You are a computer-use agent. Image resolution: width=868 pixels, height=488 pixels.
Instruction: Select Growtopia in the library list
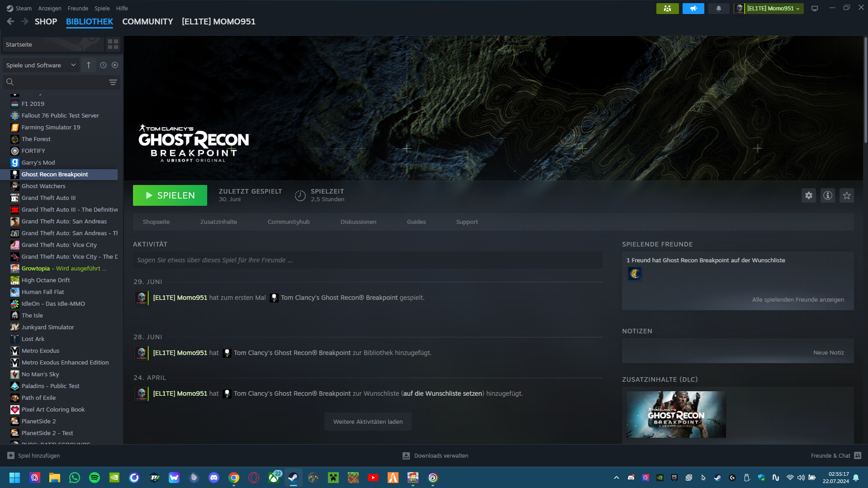60,268
